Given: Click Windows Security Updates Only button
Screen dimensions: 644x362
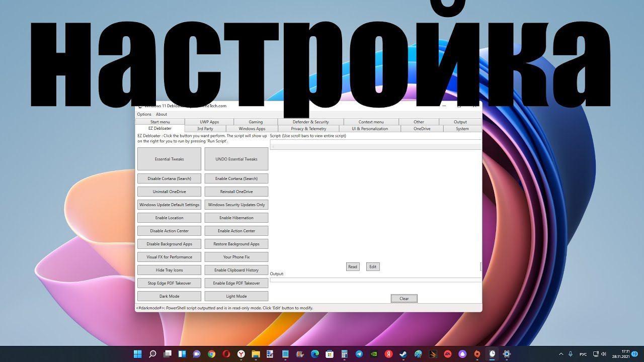Looking at the screenshot, I should click(x=236, y=205).
